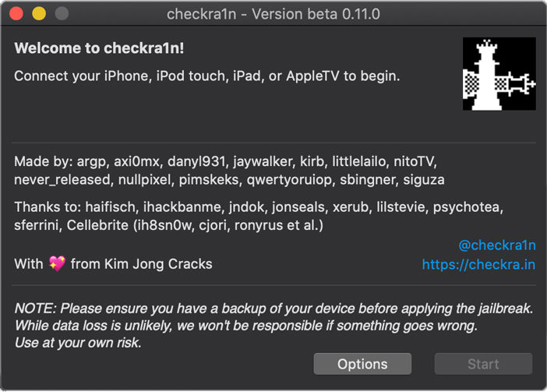Click the sparkling heart emoji

click(57, 264)
